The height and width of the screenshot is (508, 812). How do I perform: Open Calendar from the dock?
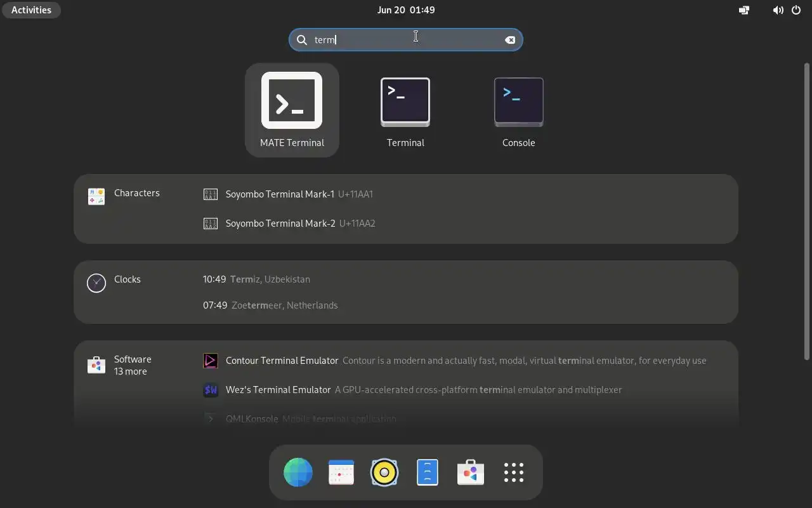pyautogui.click(x=341, y=472)
